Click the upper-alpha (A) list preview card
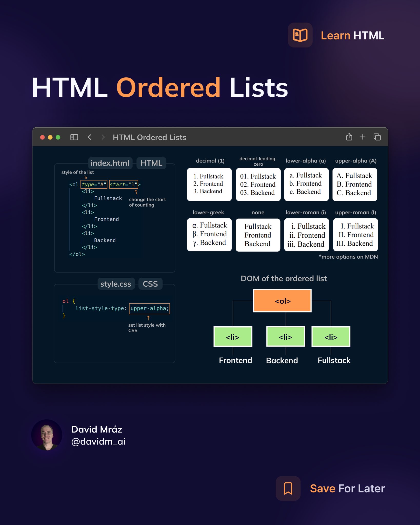This screenshot has height=525, width=420. point(355,184)
